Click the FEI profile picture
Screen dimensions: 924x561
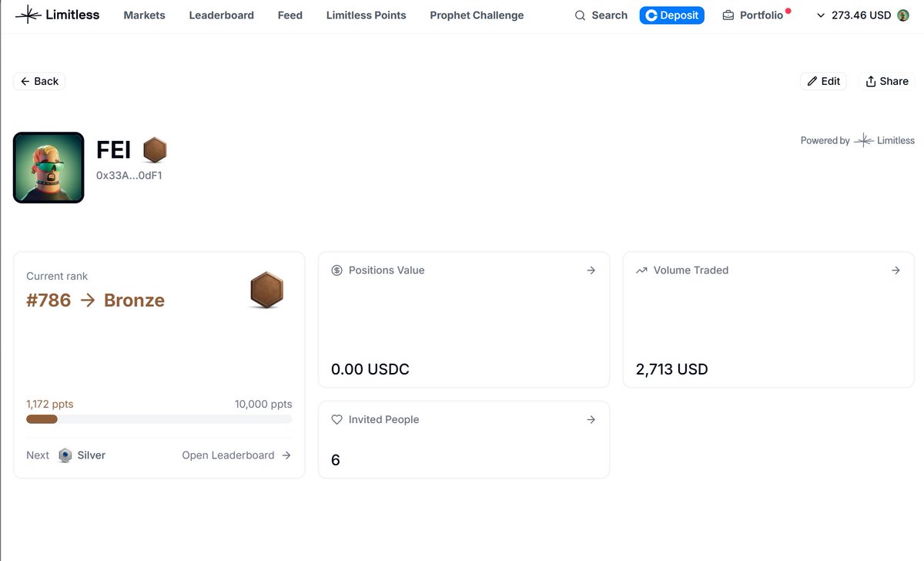pyautogui.click(x=49, y=168)
